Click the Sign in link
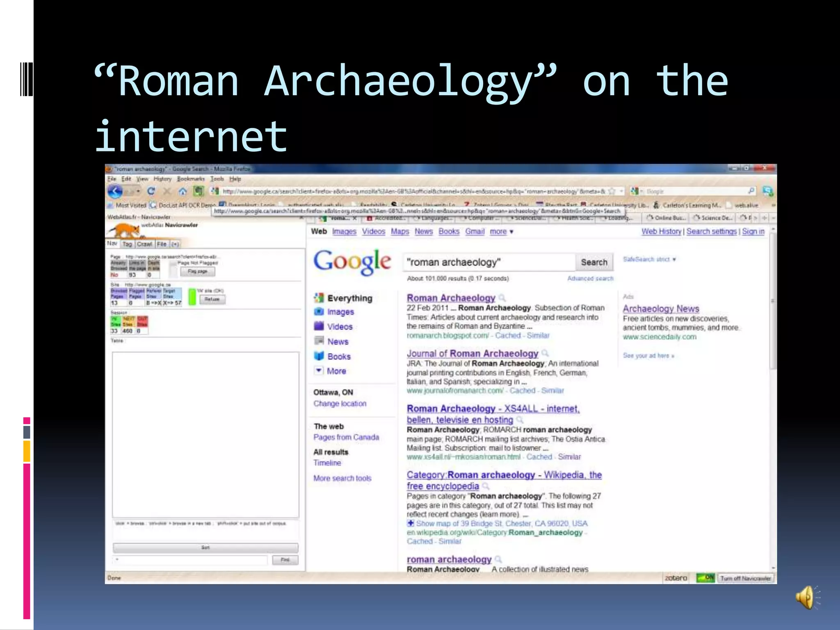Screen dimensions: 840x630 [753, 231]
